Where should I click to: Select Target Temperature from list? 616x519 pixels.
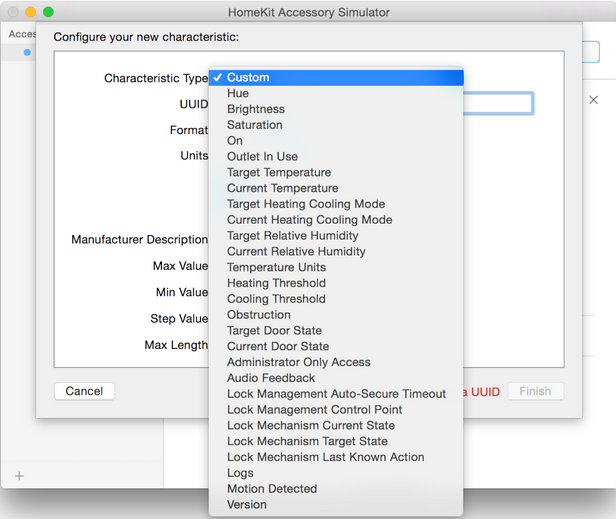pyautogui.click(x=279, y=173)
